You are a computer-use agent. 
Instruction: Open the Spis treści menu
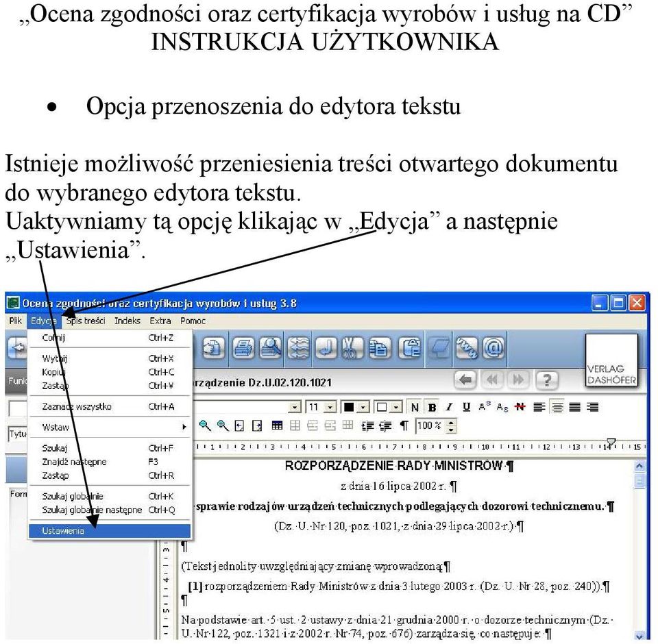click(86, 321)
